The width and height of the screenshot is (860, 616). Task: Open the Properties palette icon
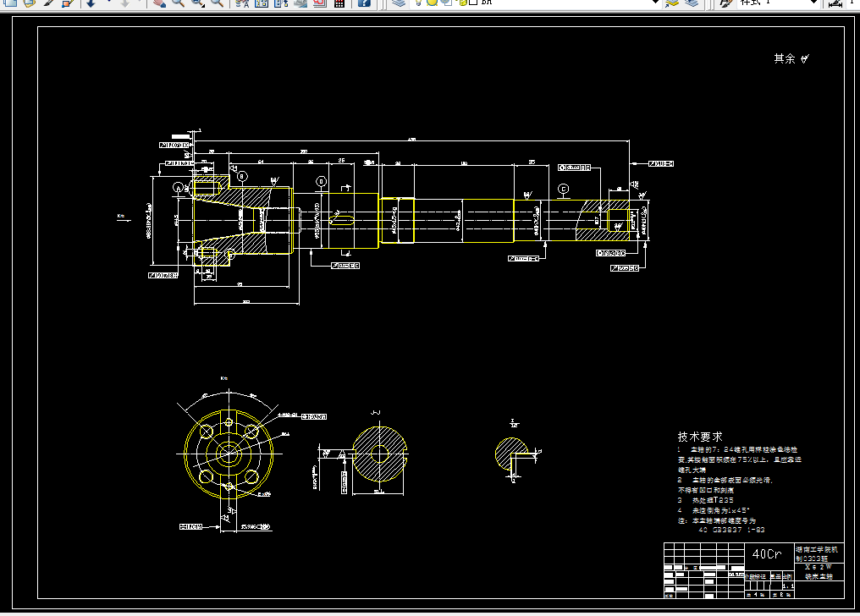click(242, 3)
